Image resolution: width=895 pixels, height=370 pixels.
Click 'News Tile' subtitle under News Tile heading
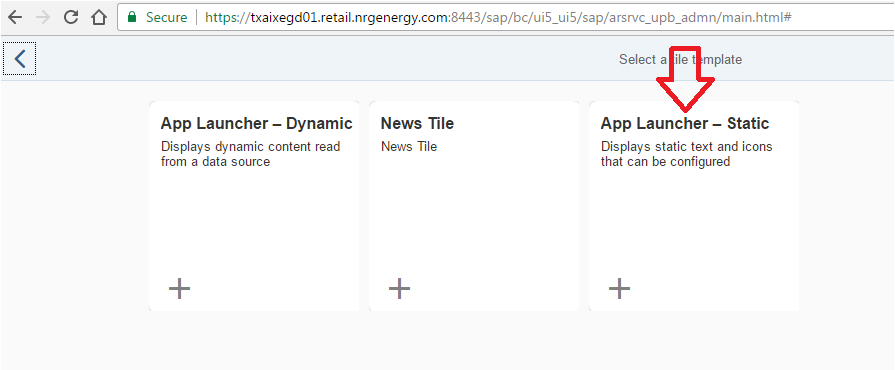tap(409, 147)
